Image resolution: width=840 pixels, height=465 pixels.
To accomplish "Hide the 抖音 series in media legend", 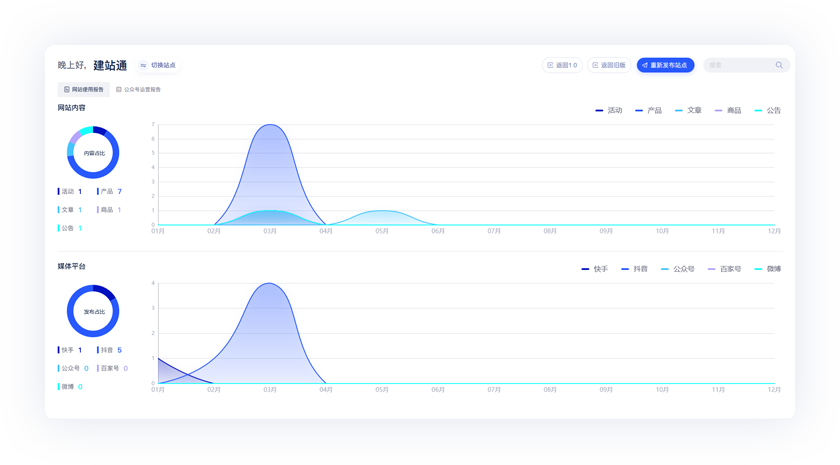I will point(634,269).
